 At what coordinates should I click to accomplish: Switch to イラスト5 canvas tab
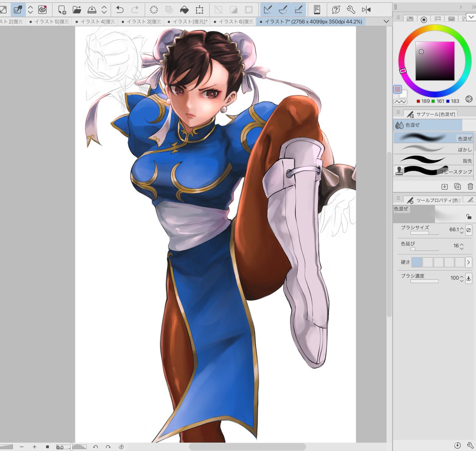pos(49,21)
